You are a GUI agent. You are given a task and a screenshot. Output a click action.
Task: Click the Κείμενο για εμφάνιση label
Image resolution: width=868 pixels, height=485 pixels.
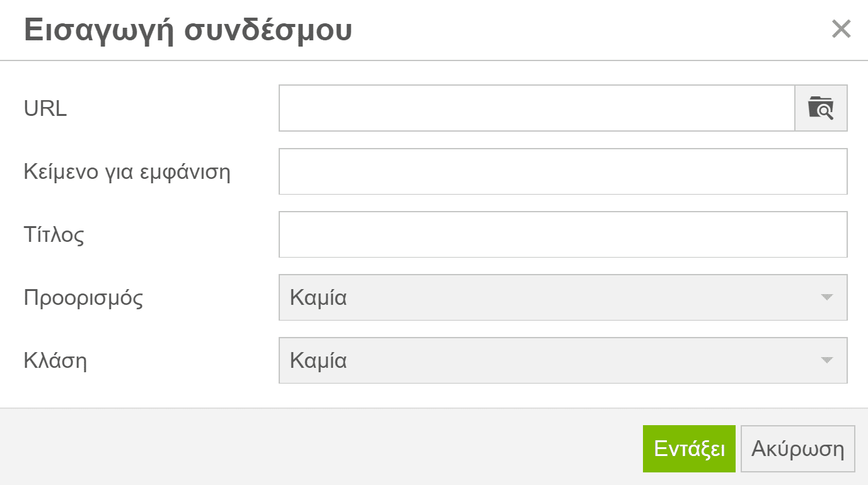coord(127,172)
